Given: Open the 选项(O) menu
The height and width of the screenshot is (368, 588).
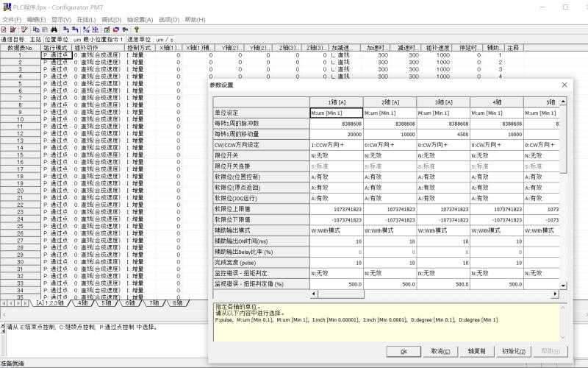Looking at the screenshot, I should pos(169,20).
